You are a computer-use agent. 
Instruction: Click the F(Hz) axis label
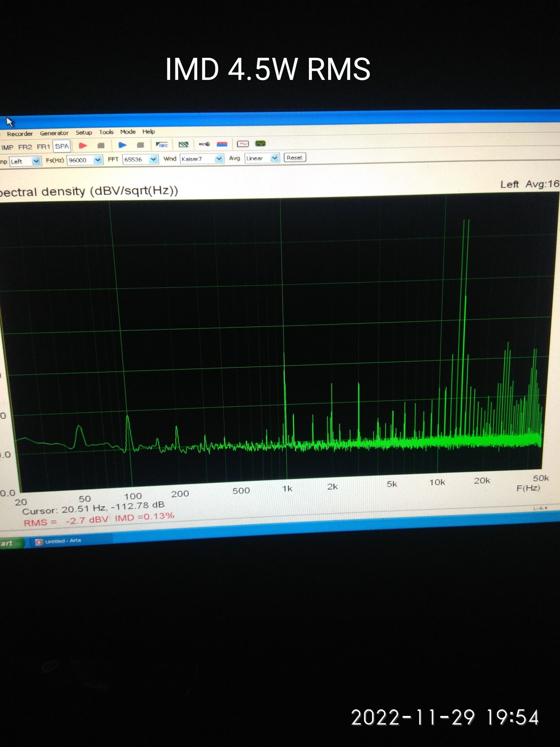point(528,488)
